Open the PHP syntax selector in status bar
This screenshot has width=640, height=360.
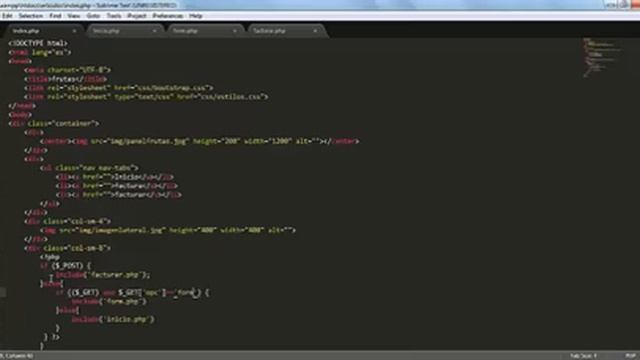coord(630,356)
